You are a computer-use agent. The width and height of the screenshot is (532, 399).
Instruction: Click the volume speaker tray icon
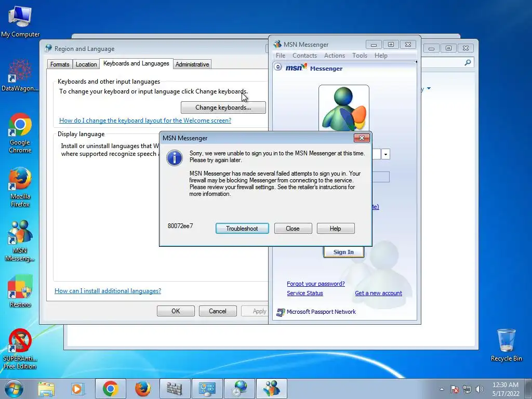(x=480, y=389)
